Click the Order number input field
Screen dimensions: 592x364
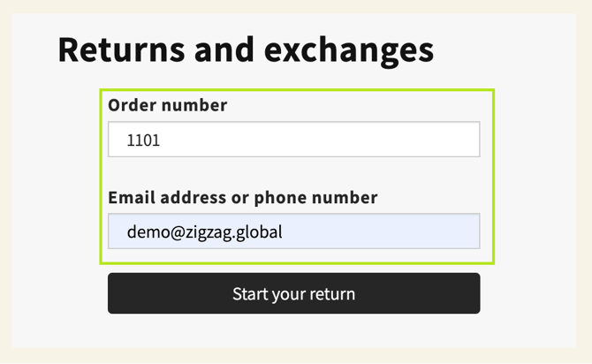pos(293,140)
